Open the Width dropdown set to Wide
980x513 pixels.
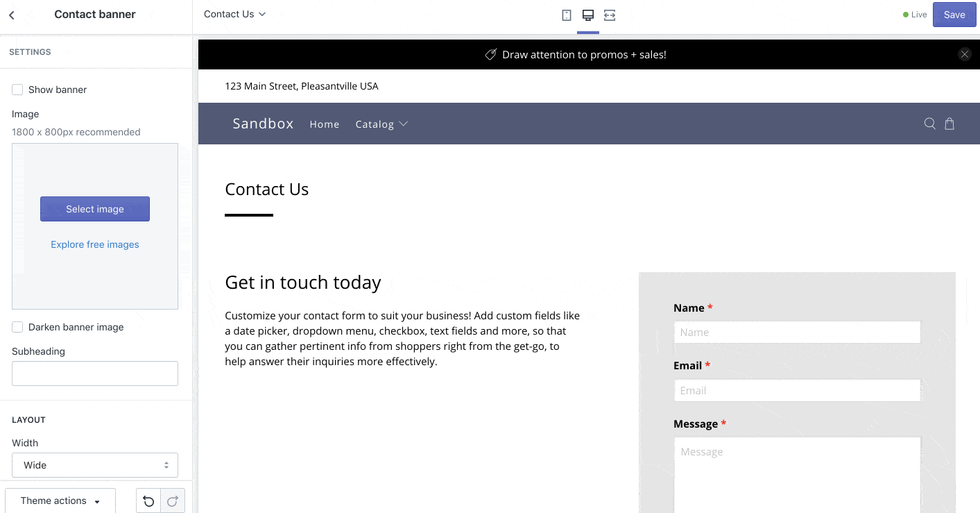(x=95, y=465)
